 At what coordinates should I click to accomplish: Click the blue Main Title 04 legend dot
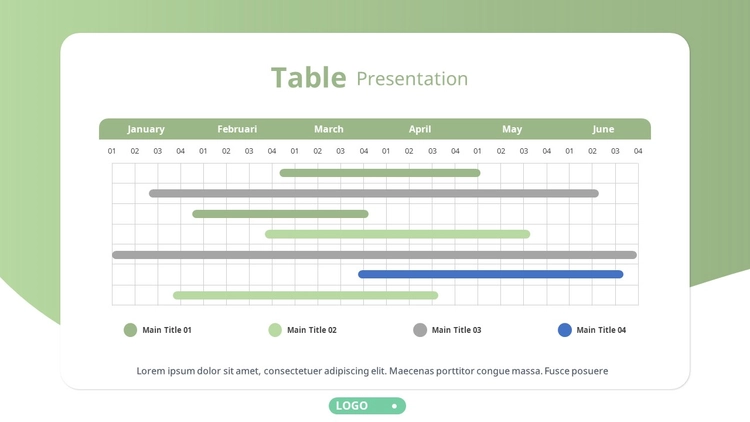pyautogui.click(x=565, y=330)
